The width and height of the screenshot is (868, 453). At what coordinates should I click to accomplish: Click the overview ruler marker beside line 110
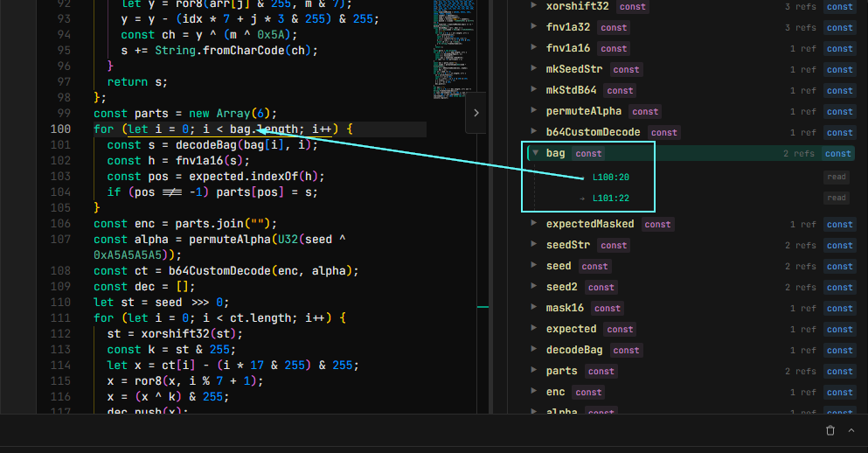point(483,306)
